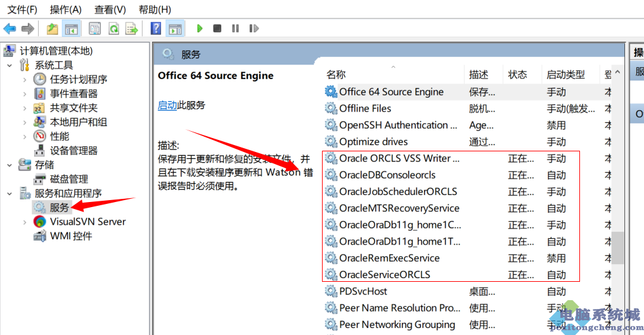Expand the VisualSVN Server node

pos(25,222)
